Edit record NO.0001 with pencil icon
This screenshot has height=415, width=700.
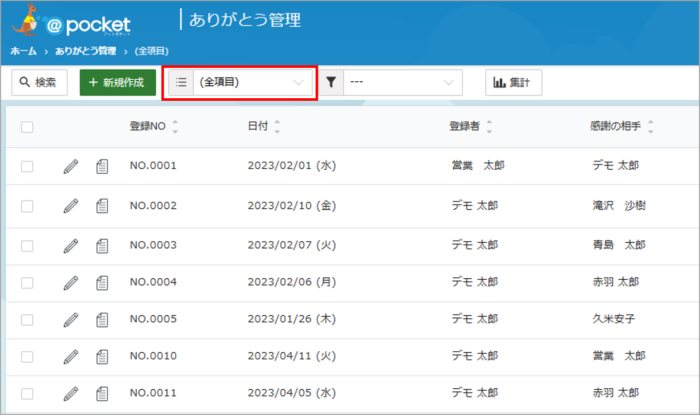click(71, 166)
